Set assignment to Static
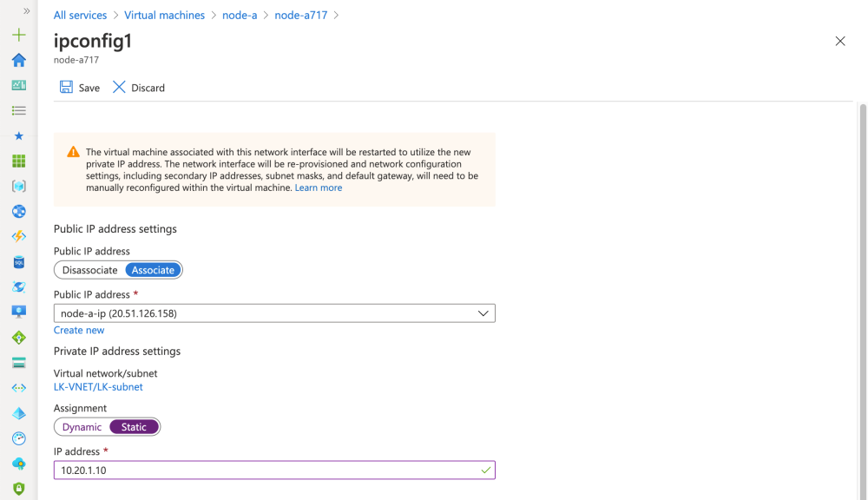Viewport: 868px width, 500px height. click(134, 427)
